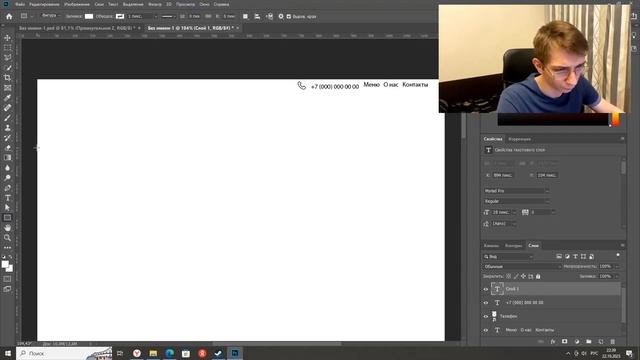Select the Eyedropper tool

pyautogui.click(x=7, y=98)
